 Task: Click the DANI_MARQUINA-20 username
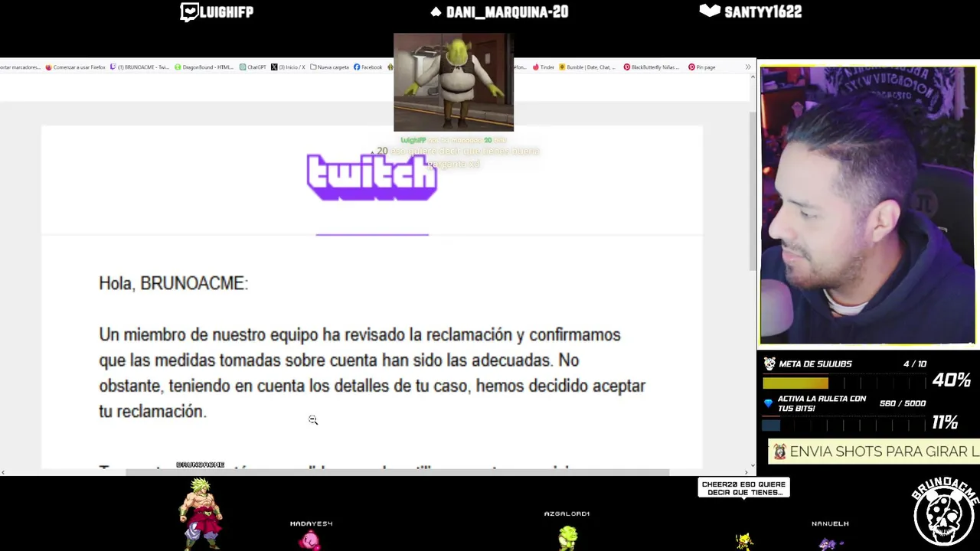click(507, 11)
